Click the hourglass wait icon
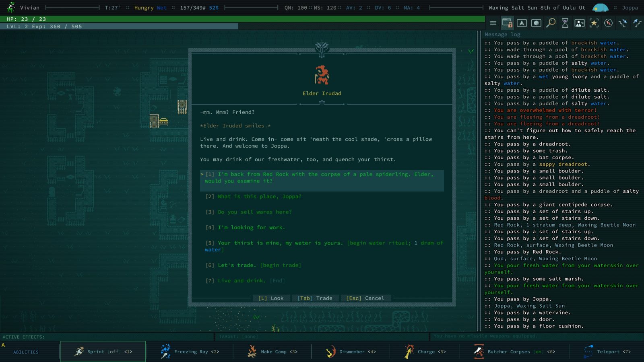The image size is (644, 362). click(x=565, y=23)
